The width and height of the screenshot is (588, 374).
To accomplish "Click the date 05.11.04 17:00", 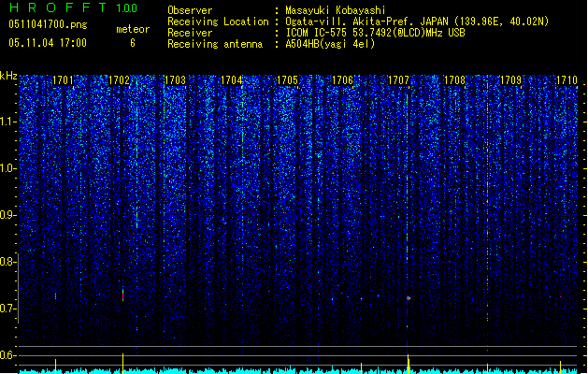I will (48, 43).
